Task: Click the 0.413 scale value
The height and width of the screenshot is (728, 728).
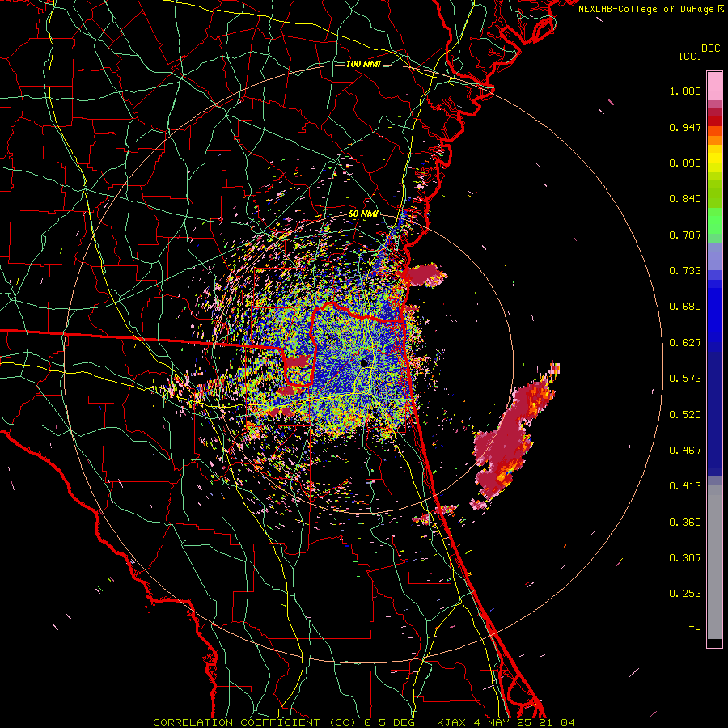Action: [x=685, y=486]
